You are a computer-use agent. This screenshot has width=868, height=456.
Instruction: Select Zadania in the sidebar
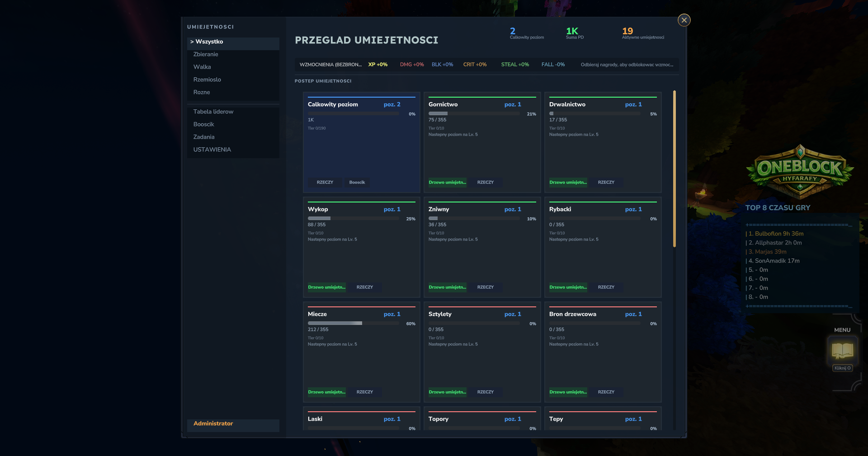coord(204,136)
